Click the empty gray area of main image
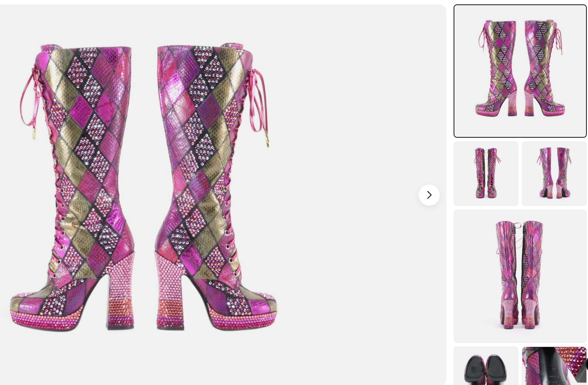This screenshot has width=588, height=385. 357,99
